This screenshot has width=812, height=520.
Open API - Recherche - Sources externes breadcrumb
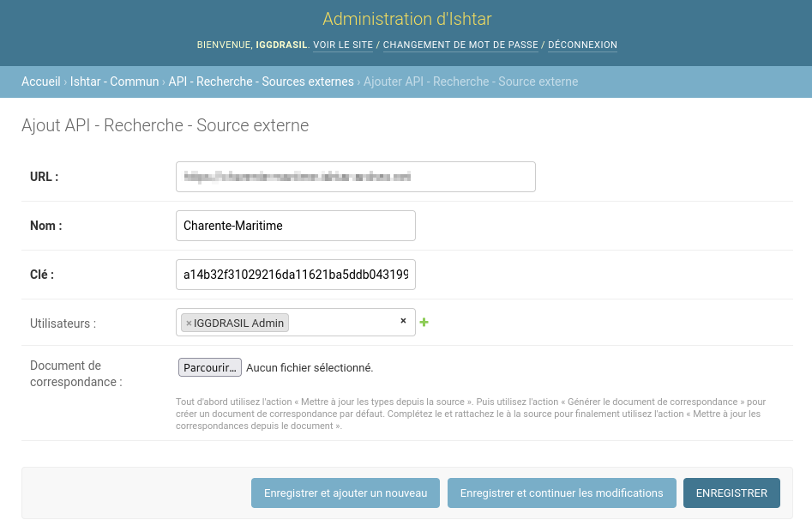(261, 82)
